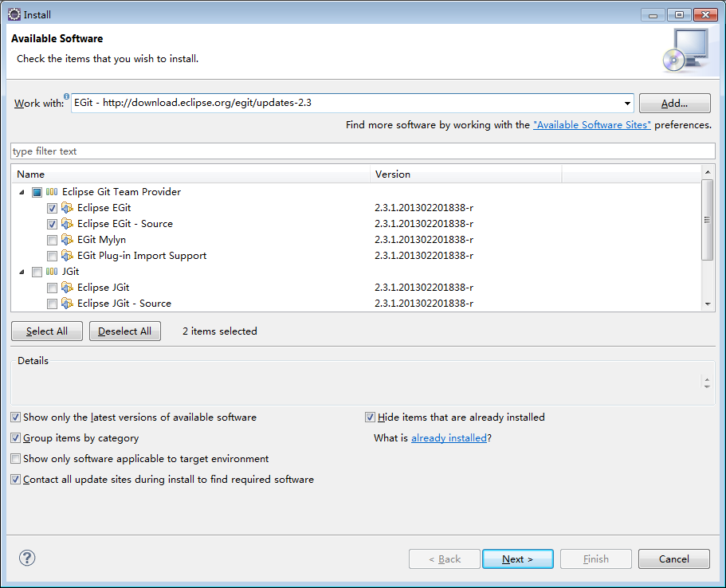Image resolution: width=726 pixels, height=588 pixels.
Task: Open the Work with site dropdown arrow
Action: pos(627,103)
